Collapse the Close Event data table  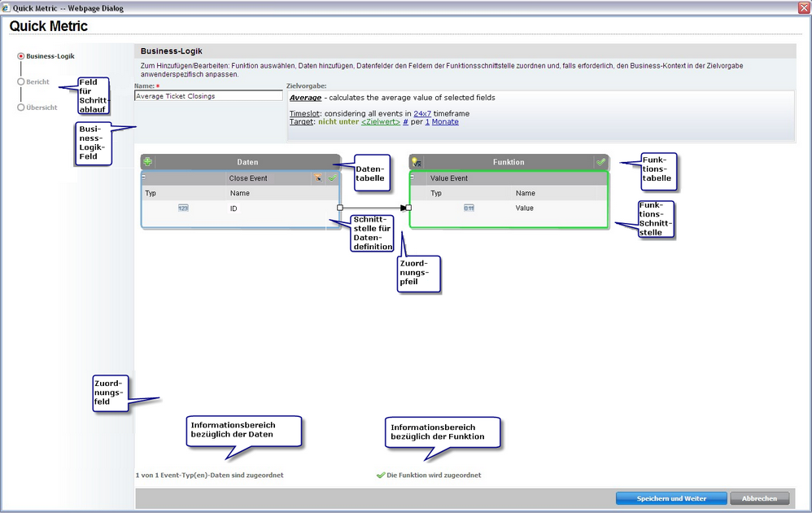click(144, 177)
